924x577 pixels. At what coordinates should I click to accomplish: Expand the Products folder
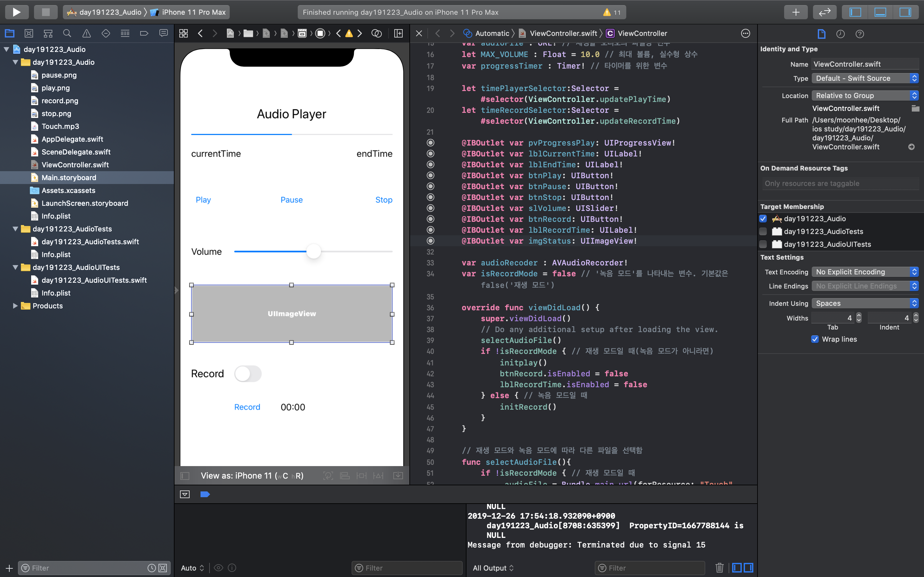(x=15, y=306)
